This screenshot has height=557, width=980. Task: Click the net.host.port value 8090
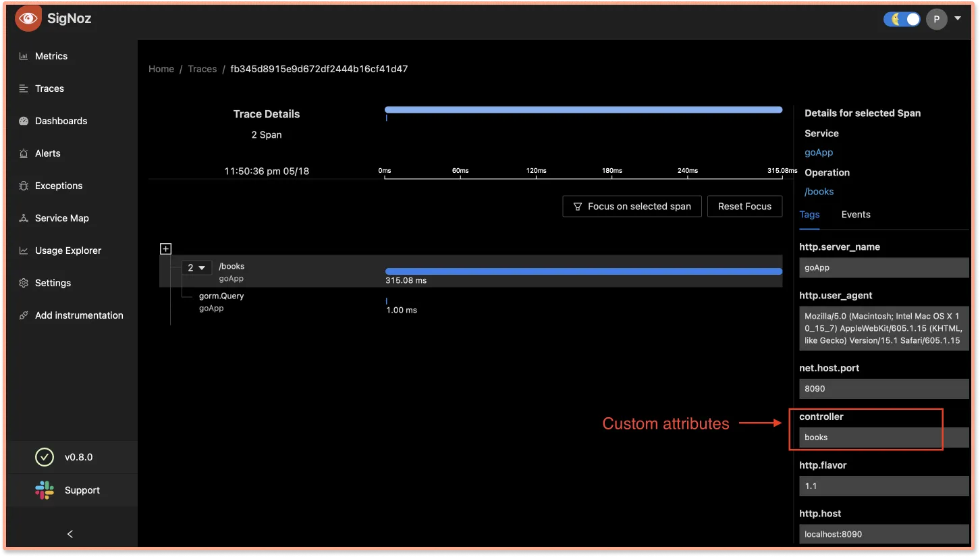[884, 389]
